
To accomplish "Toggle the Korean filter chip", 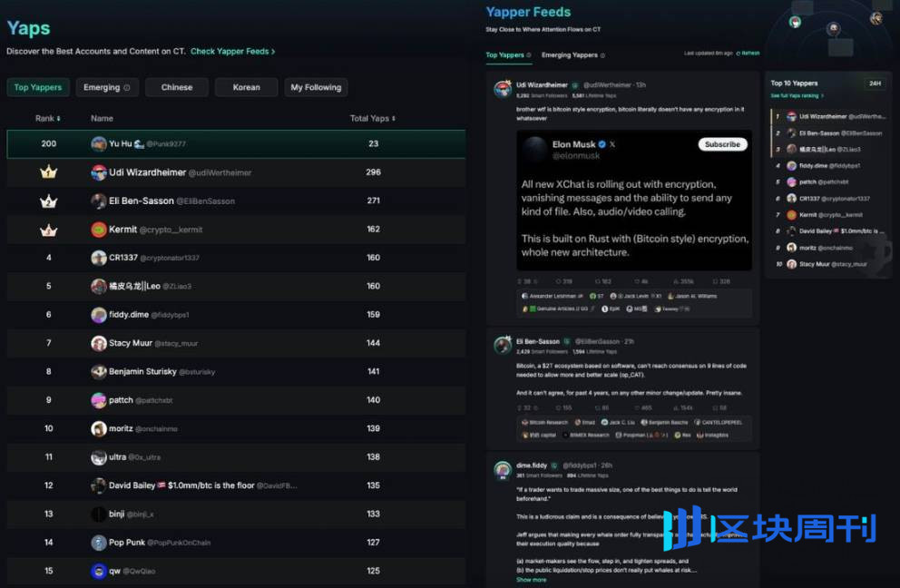I will (x=246, y=87).
